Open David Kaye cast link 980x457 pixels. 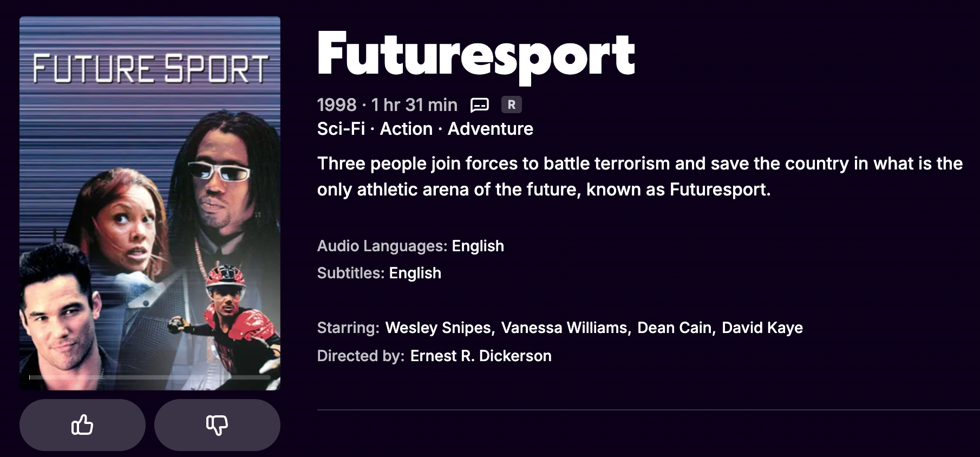(x=762, y=328)
